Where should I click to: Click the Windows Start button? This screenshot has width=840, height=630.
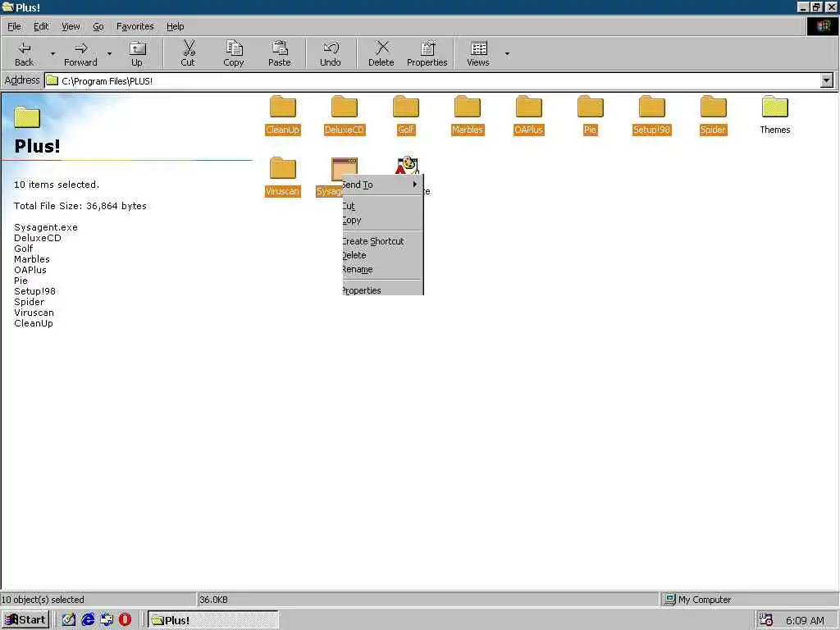point(25,620)
